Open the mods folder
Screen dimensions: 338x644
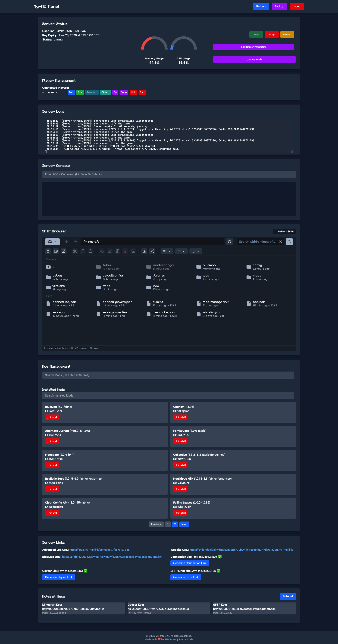258,277
